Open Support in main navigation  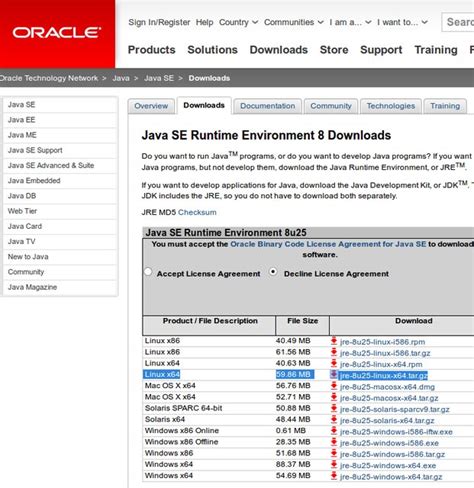(381, 50)
